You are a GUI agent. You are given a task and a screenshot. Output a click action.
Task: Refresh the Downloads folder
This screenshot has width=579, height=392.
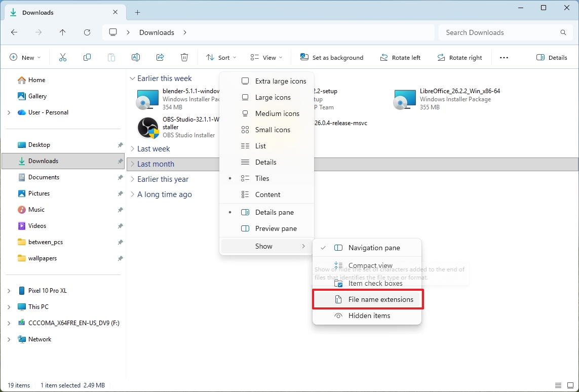(87, 32)
